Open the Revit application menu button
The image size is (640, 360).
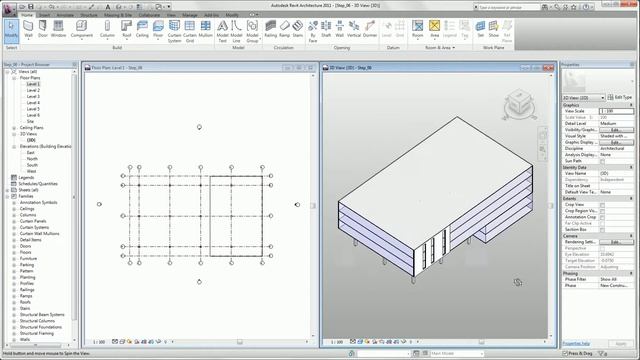point(9,8)
